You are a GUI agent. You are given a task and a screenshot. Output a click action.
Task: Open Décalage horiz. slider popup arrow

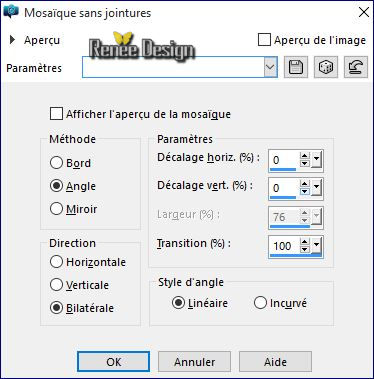tap(316, 160)
